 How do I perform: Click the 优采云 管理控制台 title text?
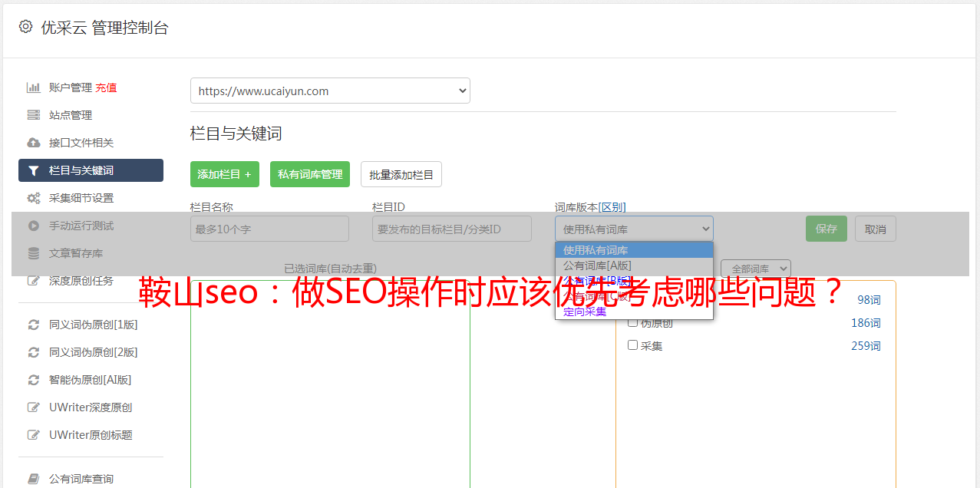104,28
